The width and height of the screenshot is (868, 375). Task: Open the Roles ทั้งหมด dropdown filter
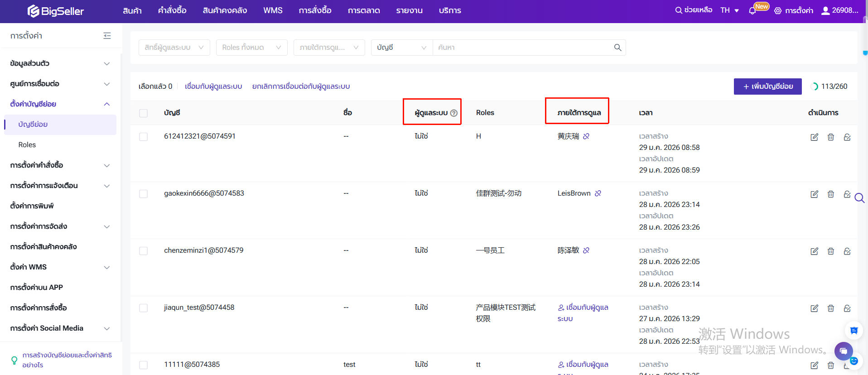[251, 48]
